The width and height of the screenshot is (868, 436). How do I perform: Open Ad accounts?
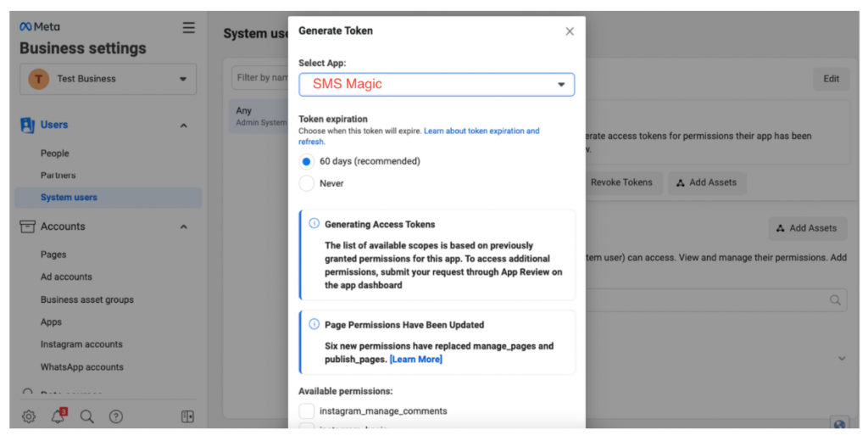pyautogui.click(x=66, y=277)
